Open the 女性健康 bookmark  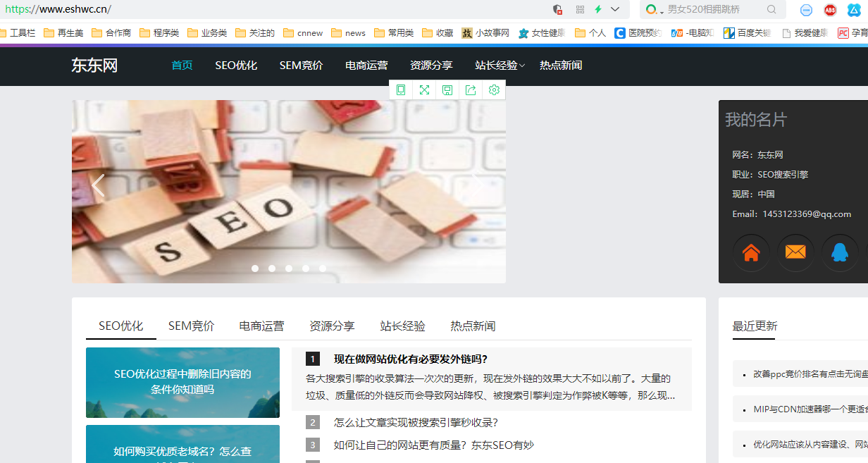pos(542,33)
